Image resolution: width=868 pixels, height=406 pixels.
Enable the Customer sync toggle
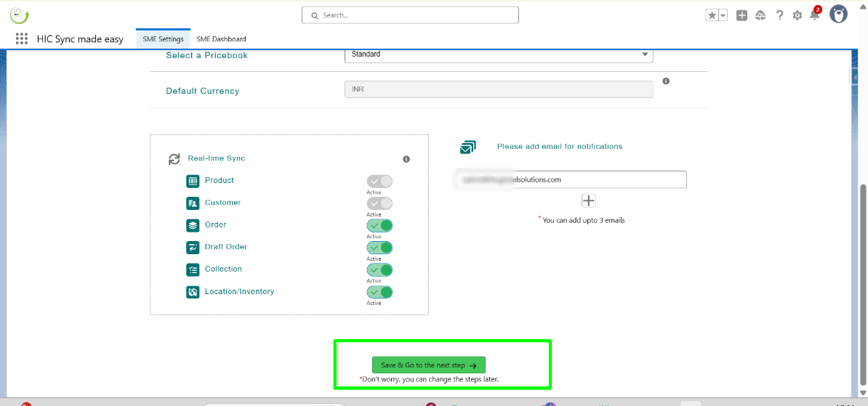pos(379,203)
